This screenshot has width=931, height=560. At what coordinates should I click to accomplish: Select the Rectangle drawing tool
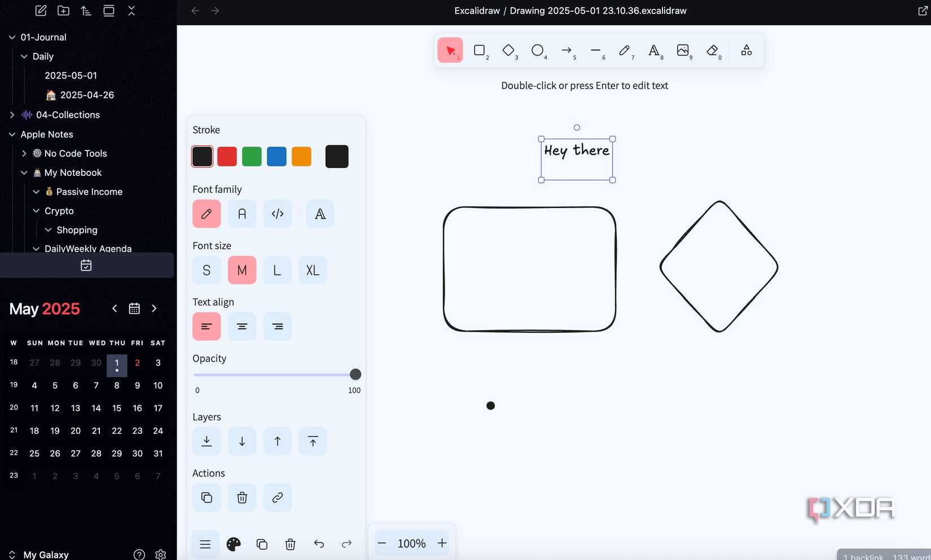coord(480,50)
